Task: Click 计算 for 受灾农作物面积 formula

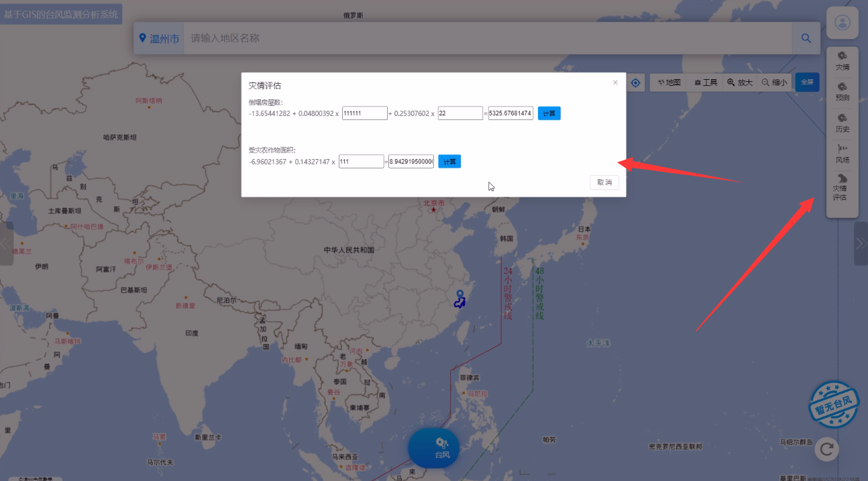Action: click(x=449, y=162)
